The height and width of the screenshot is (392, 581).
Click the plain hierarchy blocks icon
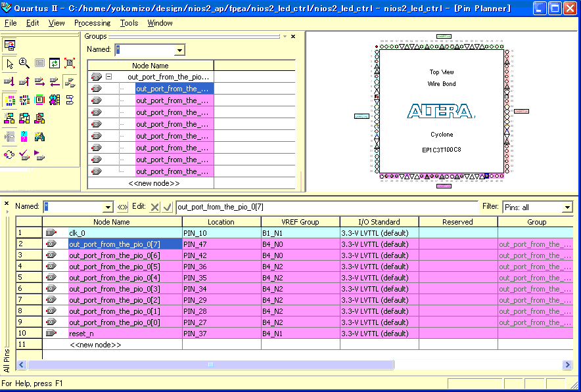click(24, 118)
